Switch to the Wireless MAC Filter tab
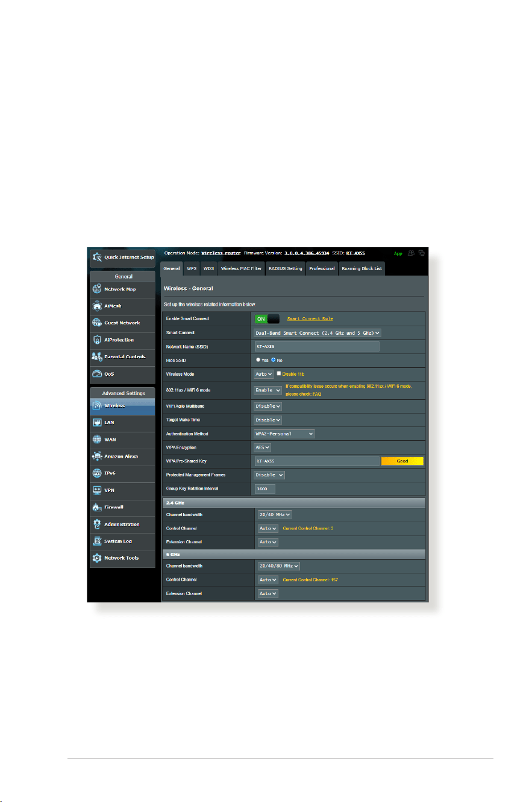Image resolution: width=532 pixels, height=802 pixels. (x=241, y=268)
